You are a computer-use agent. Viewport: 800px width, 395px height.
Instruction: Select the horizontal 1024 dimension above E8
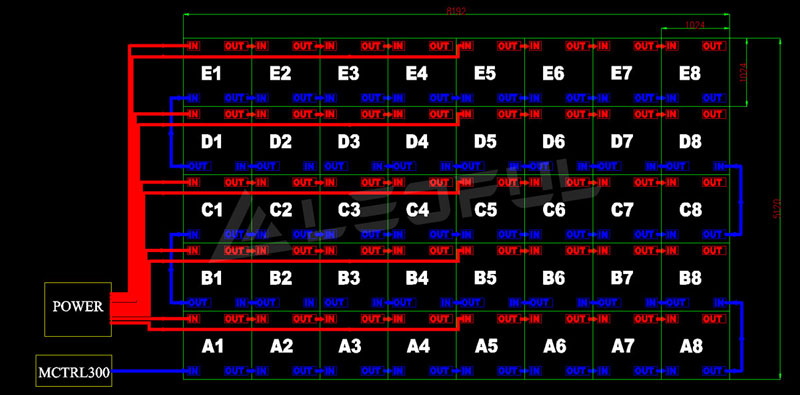pos(695,25)
